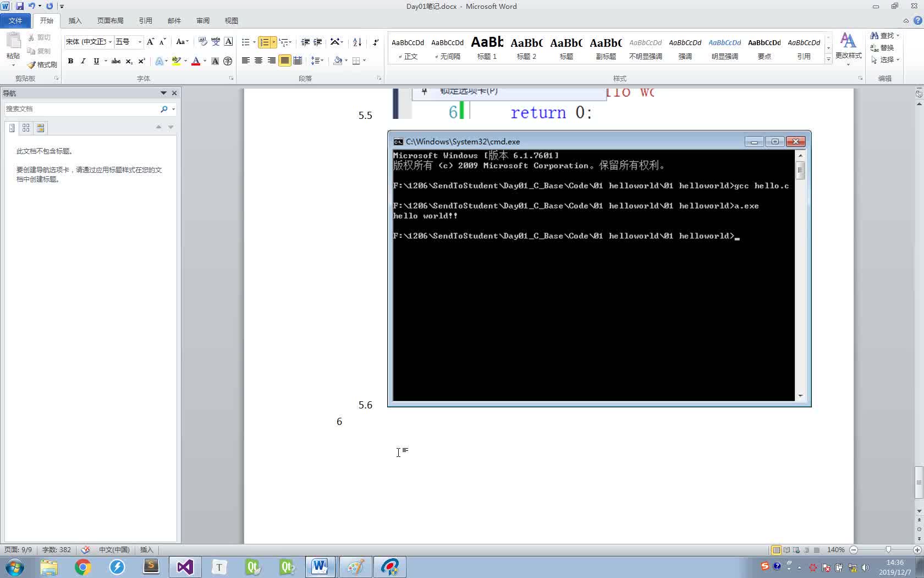Click the 更改样式 (Change Styles) button
The height and width of the screenshot is (578, 924).
tap(848, 48)
